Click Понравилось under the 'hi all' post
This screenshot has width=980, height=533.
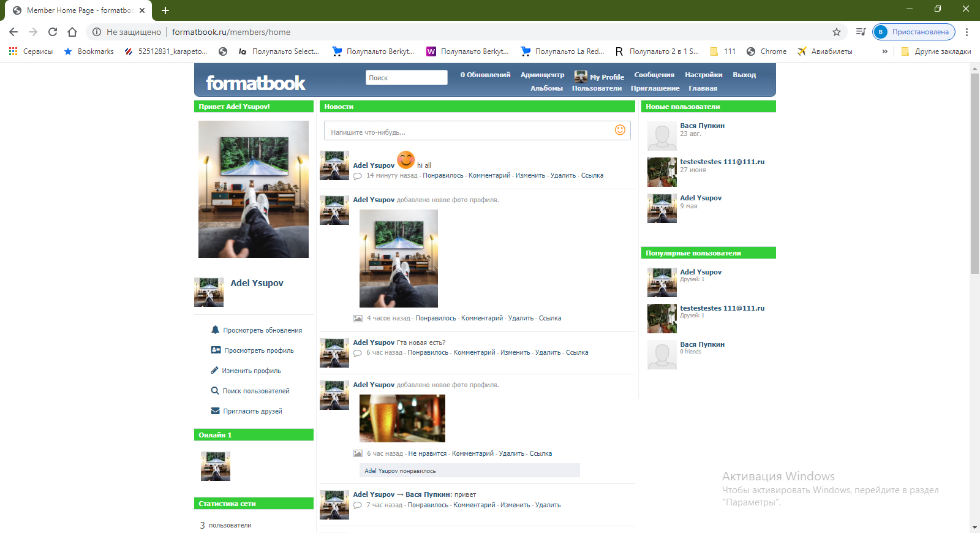coord(443,175)
